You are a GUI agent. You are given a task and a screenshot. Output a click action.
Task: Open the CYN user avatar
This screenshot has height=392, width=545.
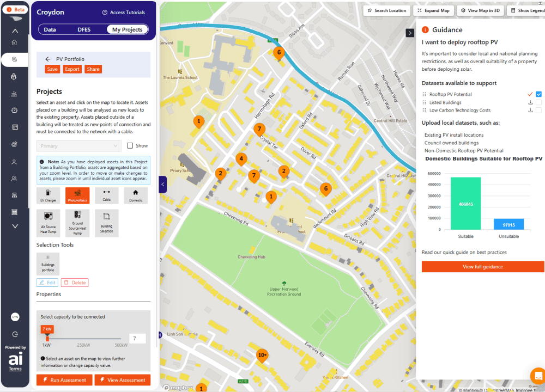(x=15, y=317)
